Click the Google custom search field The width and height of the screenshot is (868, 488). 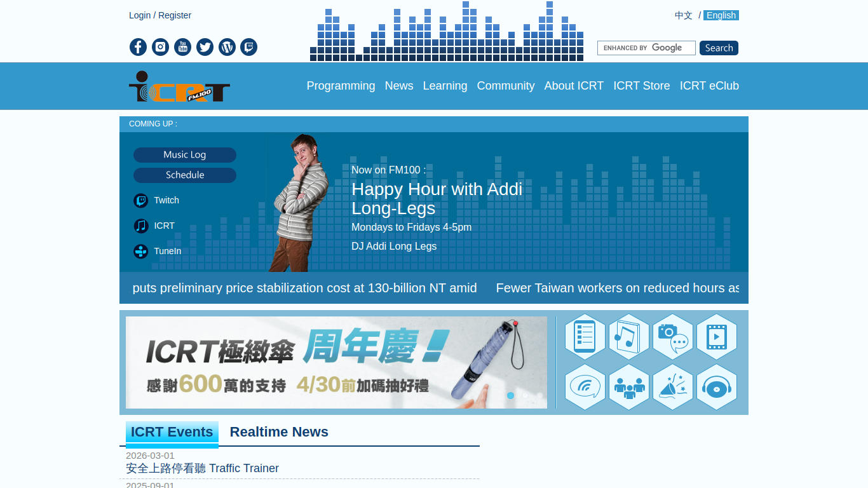tap(646, 48)
